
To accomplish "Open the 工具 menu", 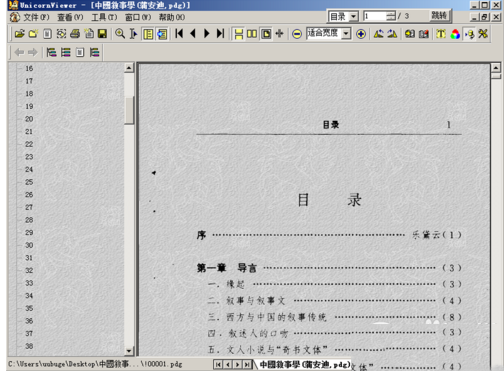I will [104, 17].
